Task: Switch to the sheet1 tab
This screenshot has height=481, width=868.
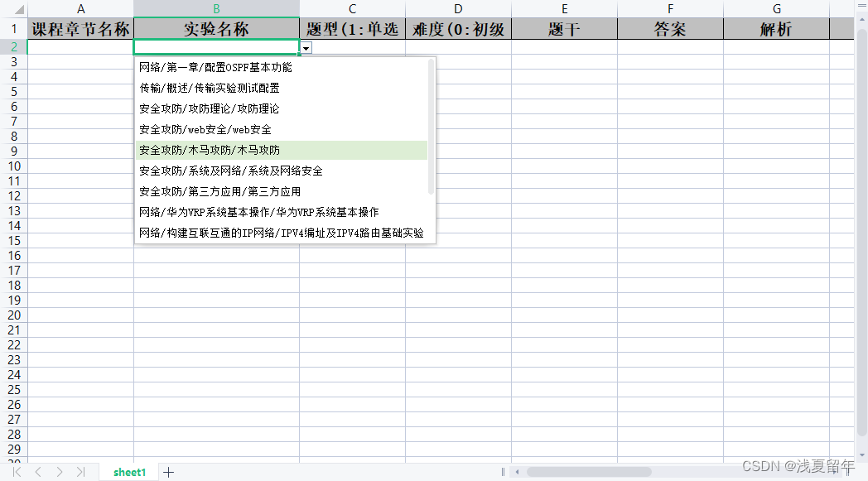Action: 128,471
